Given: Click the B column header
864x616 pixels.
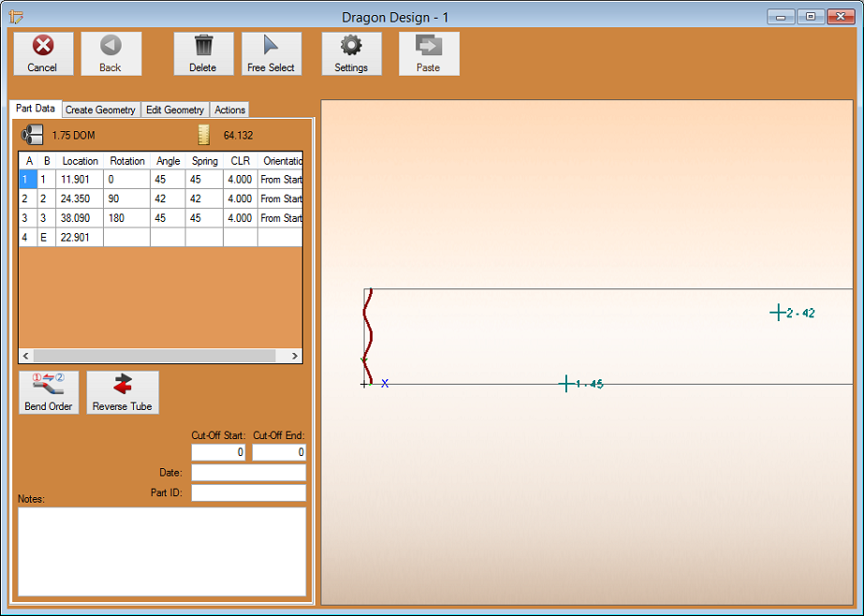Looking at the screenshot, I should pos(46,161).
